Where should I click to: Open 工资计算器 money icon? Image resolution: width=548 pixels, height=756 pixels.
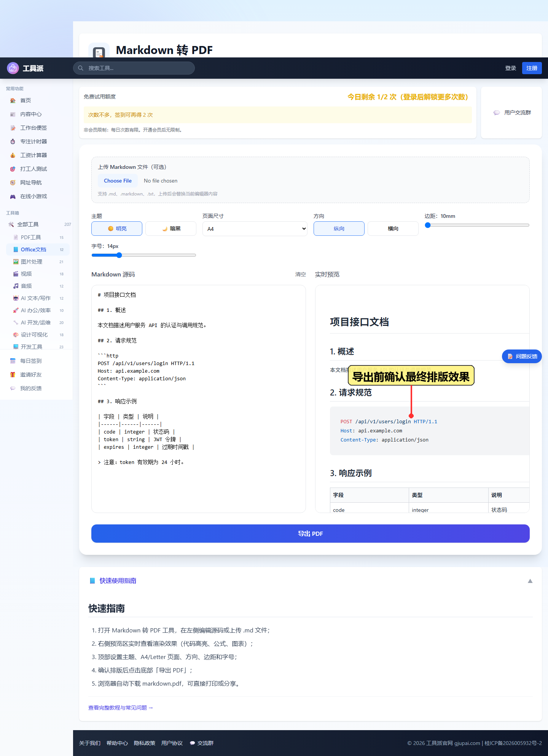tap(13, 155)
